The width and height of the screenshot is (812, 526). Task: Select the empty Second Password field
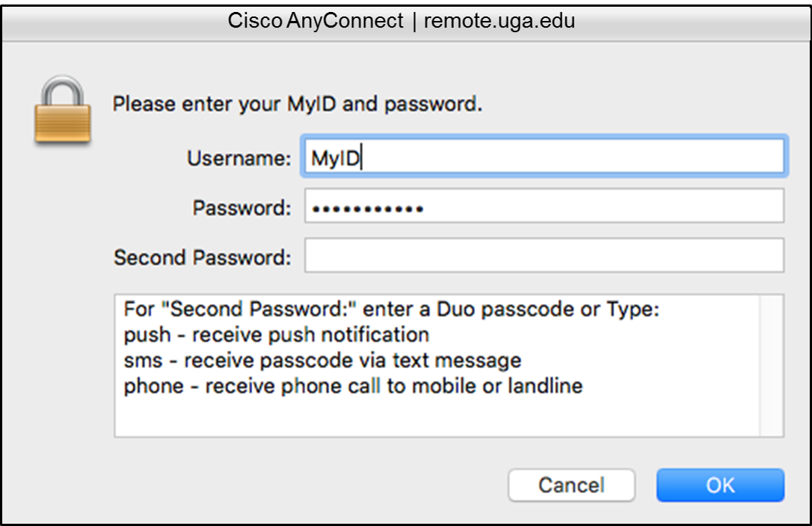point(544,255)
